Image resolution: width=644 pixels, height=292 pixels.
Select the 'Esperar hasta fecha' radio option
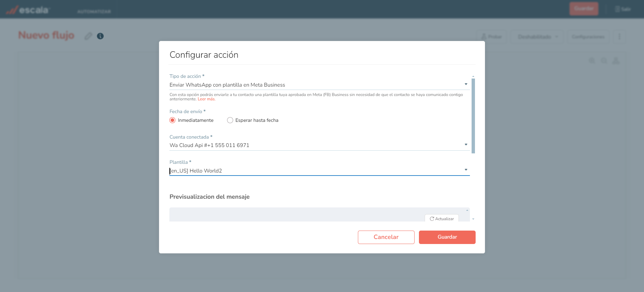pos(230,120)
